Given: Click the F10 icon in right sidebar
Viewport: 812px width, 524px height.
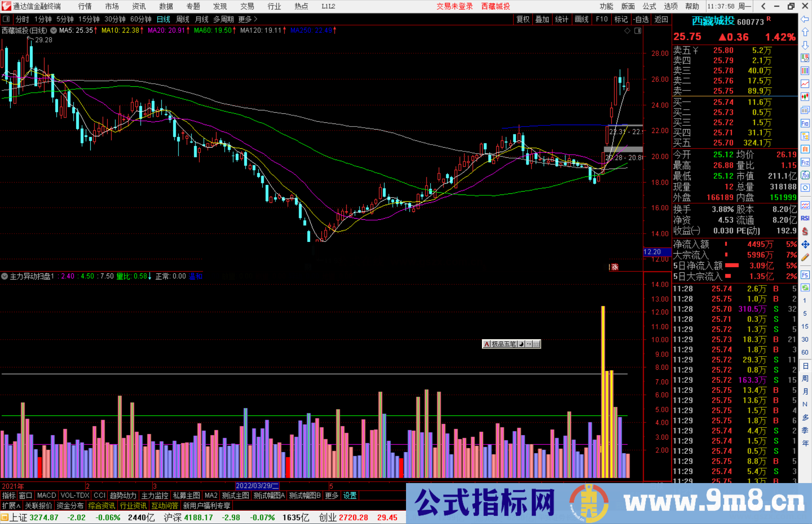Looking at the screenshot, I should pyautogui.click(x=805, y=123).
